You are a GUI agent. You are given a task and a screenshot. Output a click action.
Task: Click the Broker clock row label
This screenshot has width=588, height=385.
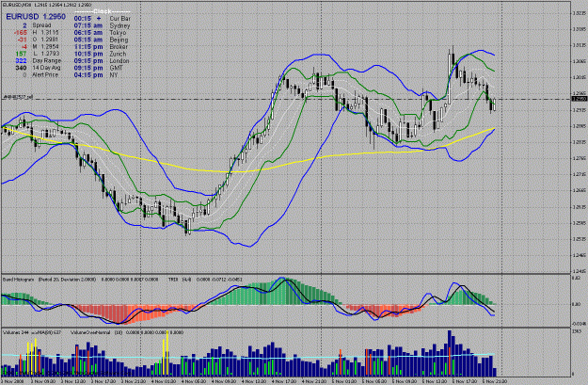(119, 46)
